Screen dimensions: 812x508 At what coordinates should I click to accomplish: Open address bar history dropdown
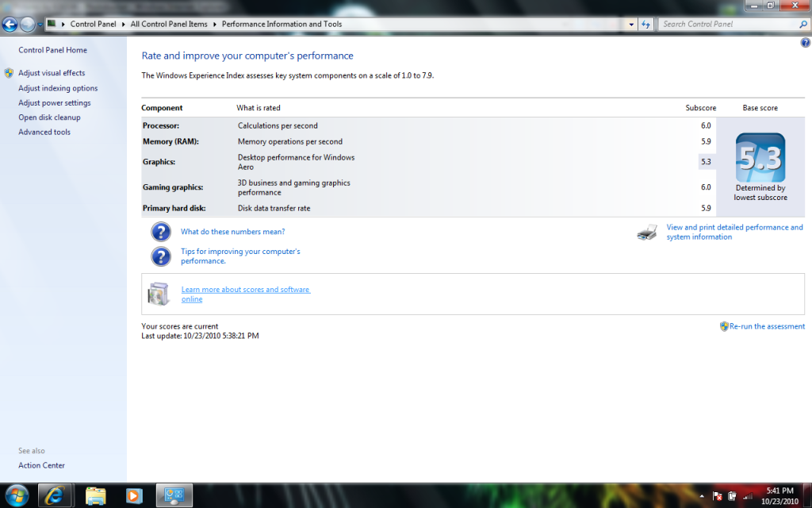click(630, 24)
